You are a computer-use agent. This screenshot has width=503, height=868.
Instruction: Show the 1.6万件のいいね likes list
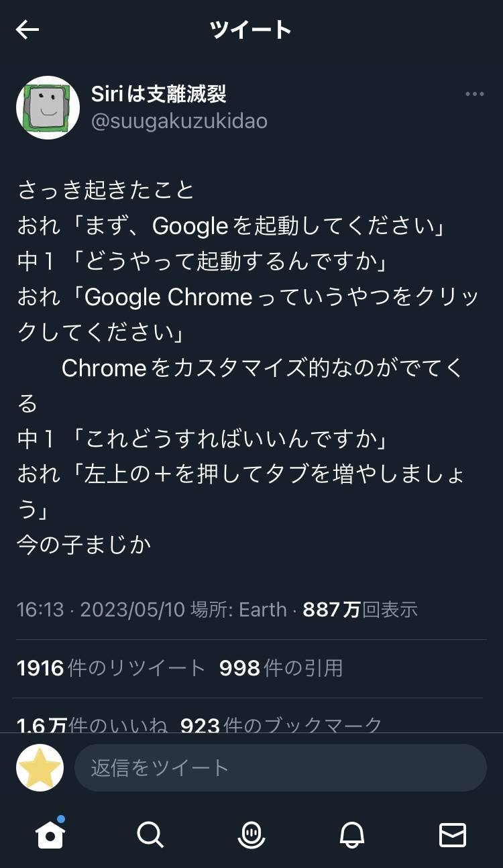[92, 724]
